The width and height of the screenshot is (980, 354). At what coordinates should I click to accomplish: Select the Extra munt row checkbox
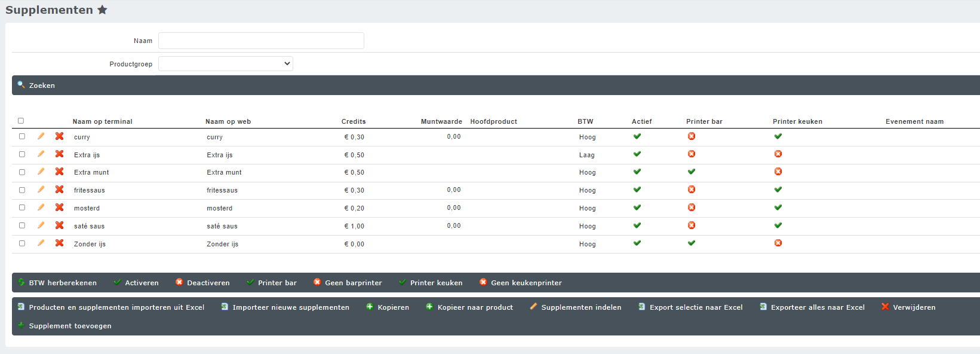click(22, 172)
